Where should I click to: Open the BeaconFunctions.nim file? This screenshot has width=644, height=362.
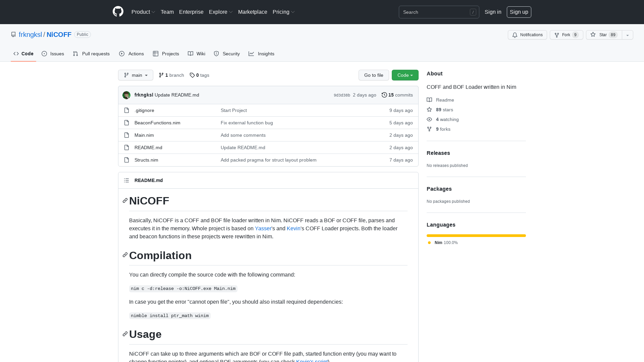click(157, 123)
